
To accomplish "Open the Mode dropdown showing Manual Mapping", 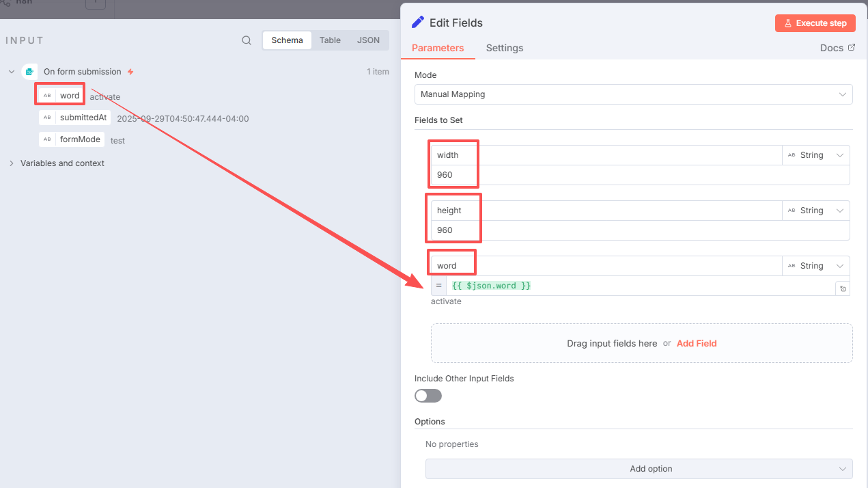I will pos(633,94).
